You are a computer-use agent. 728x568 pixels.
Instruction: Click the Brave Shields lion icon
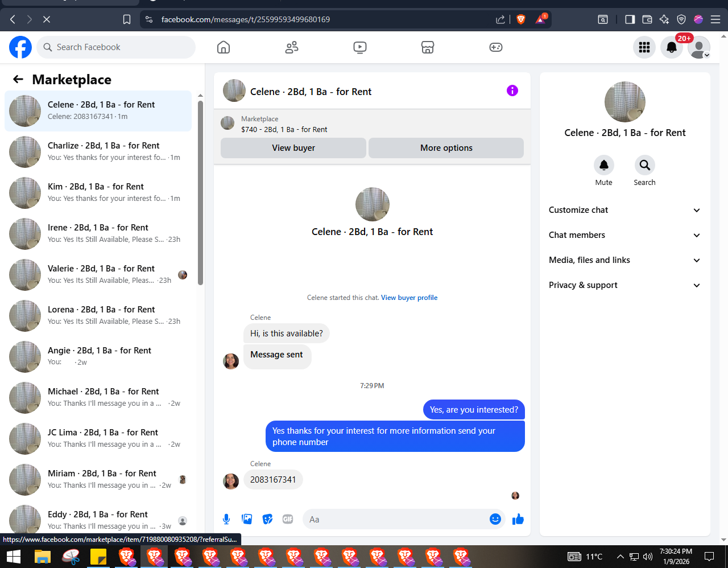520,19
